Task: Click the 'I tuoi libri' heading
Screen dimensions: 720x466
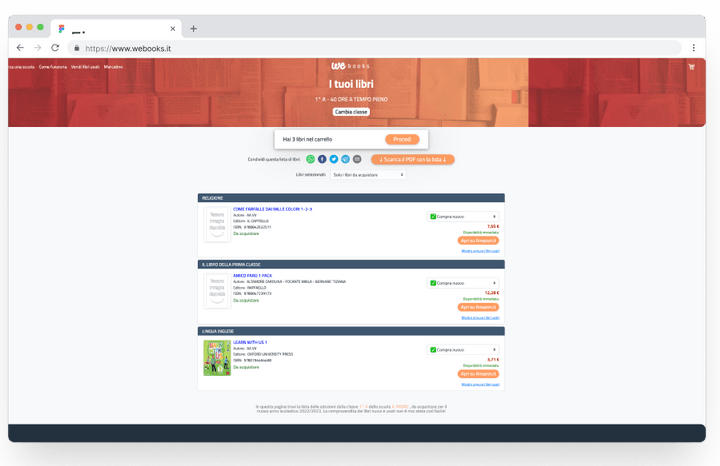Action: 351,84
